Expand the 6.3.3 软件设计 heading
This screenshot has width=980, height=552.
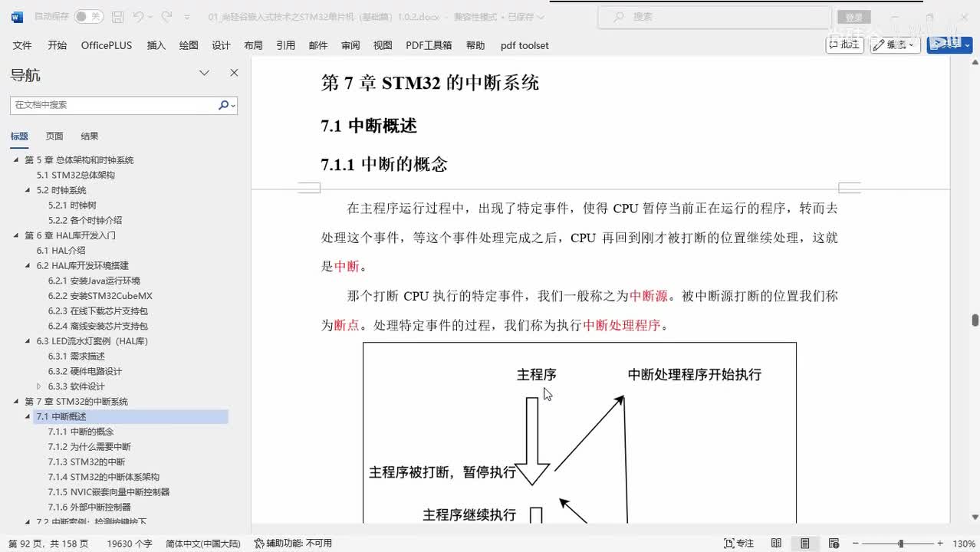[x=40, y=386]
